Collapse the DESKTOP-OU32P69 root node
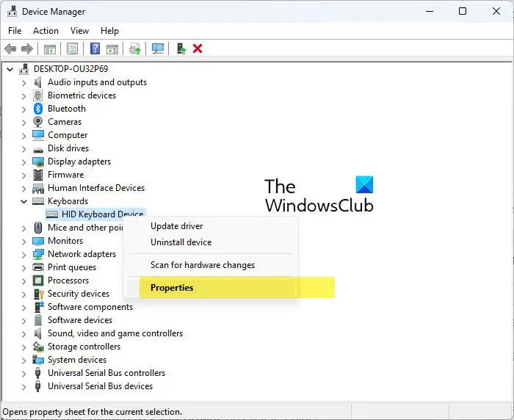Screen dimensions: 514x420 (x=10, y=69)
